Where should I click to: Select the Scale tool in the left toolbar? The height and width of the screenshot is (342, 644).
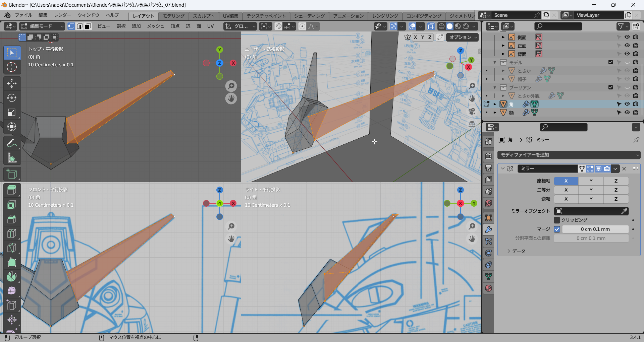(x=12, y=112)
